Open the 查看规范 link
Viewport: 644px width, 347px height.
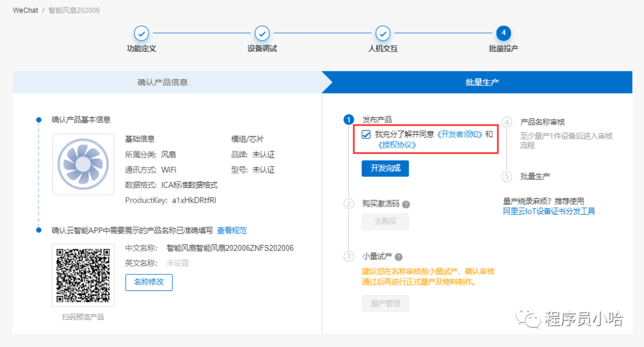pos(231,230)
